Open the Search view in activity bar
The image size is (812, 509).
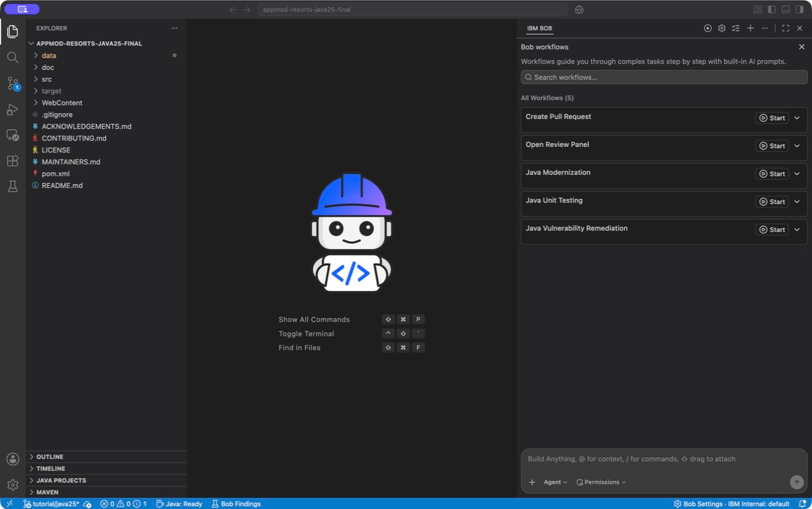coord(13,58)
